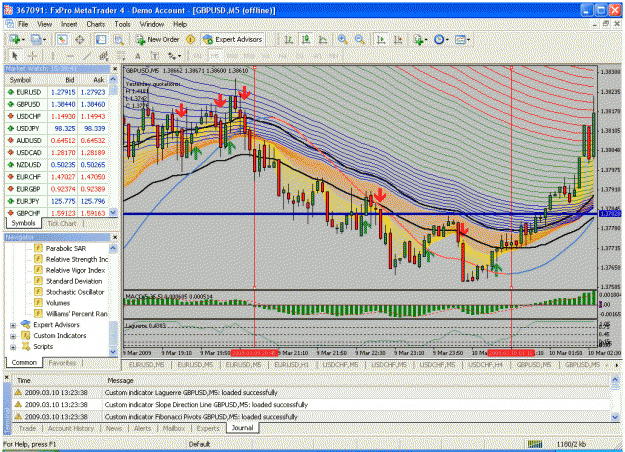Expand the Custom Indicators tree node
The image size is (625, 452).
click(13, 336)
